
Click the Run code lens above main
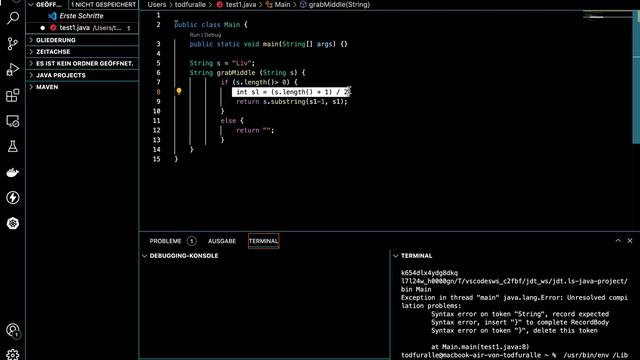pyautogui.click(x=195, y=35)
